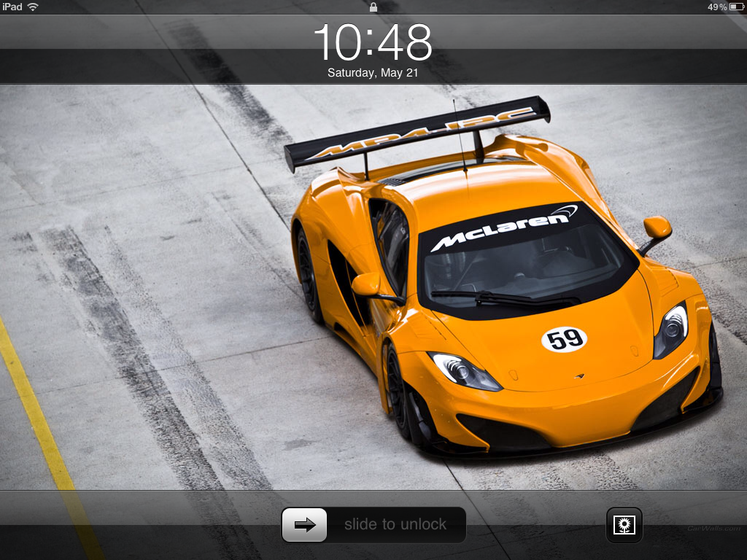Tap the slide to unlock text label
Viewport: 747px width, 560px height.
[x=395, y=524]
